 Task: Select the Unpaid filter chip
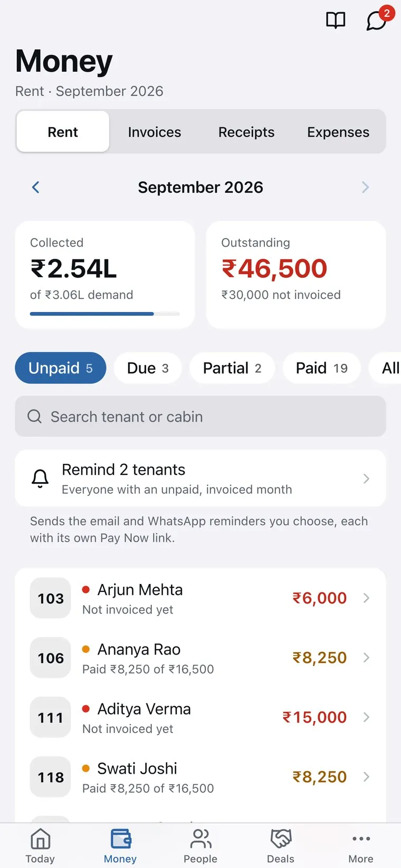(x=61, y=368)
